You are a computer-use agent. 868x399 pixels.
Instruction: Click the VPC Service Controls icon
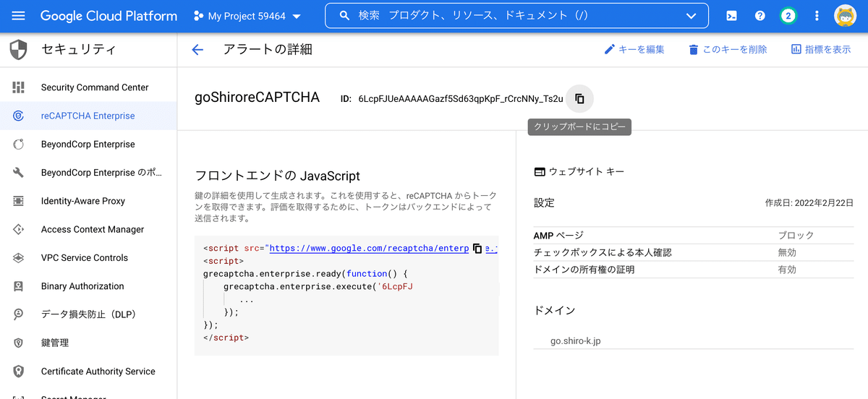19,257
